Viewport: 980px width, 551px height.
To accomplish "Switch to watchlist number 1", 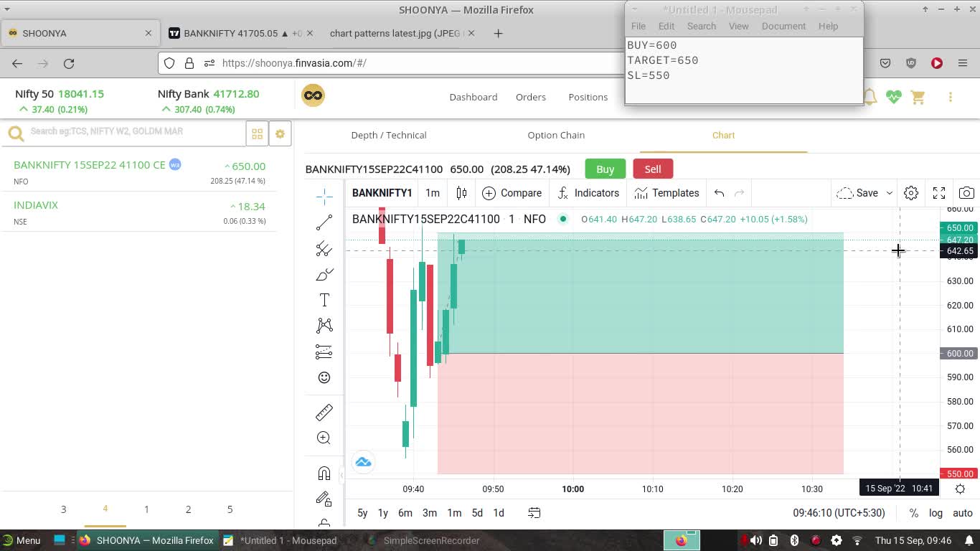I will [146, 509].
